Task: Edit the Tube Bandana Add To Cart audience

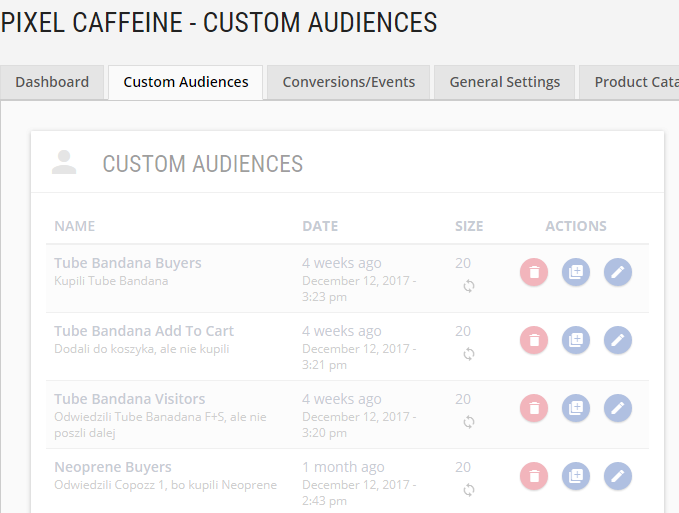Action: pyautogui.click(x=618, y=340)
